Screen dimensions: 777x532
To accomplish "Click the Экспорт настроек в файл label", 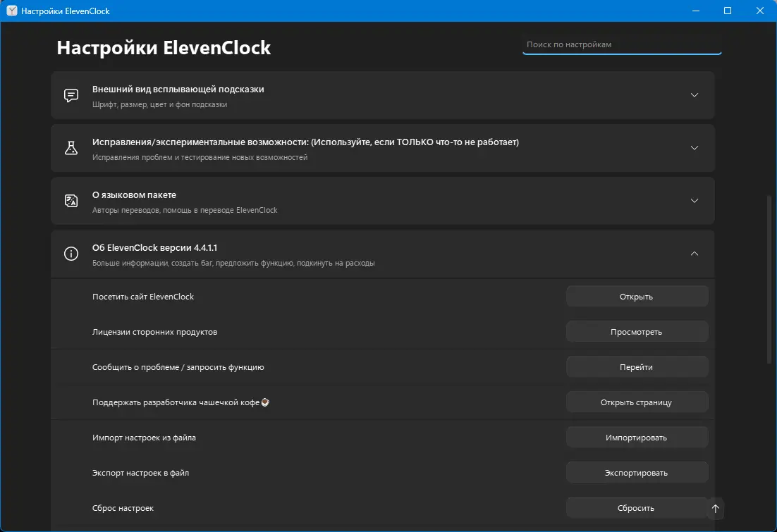I will click(140, 473).
